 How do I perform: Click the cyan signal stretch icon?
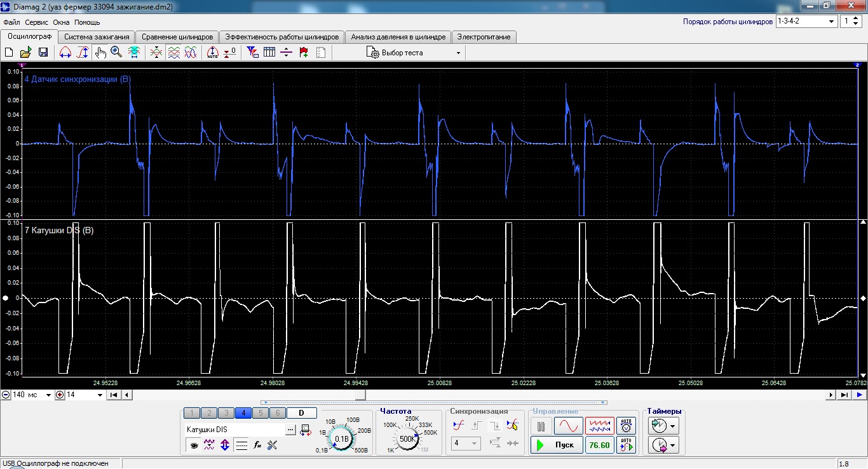click(134, 53)
